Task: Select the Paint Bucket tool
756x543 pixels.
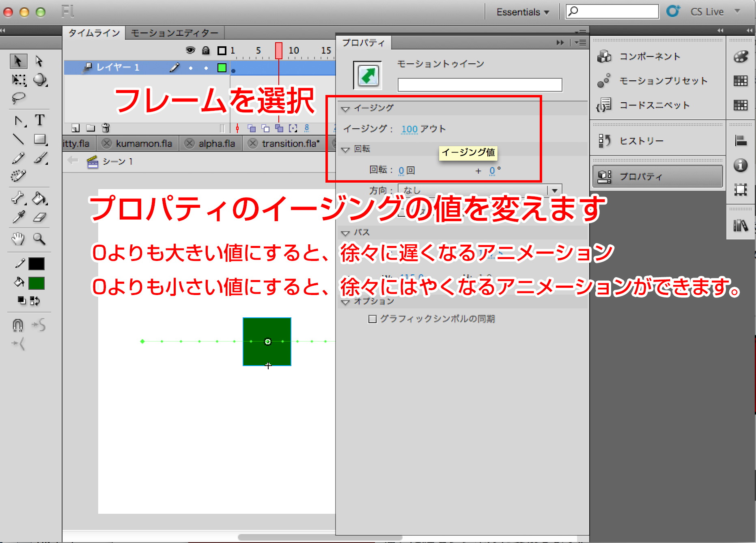Action: click(39, 198)
